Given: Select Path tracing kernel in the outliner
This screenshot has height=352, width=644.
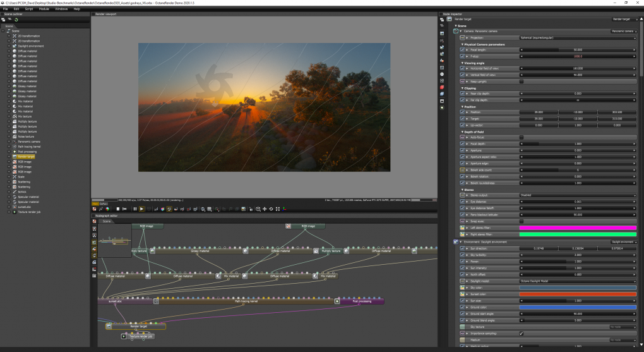Looking at the screenshot, I should pyautogui.click(x=29, y=147).
